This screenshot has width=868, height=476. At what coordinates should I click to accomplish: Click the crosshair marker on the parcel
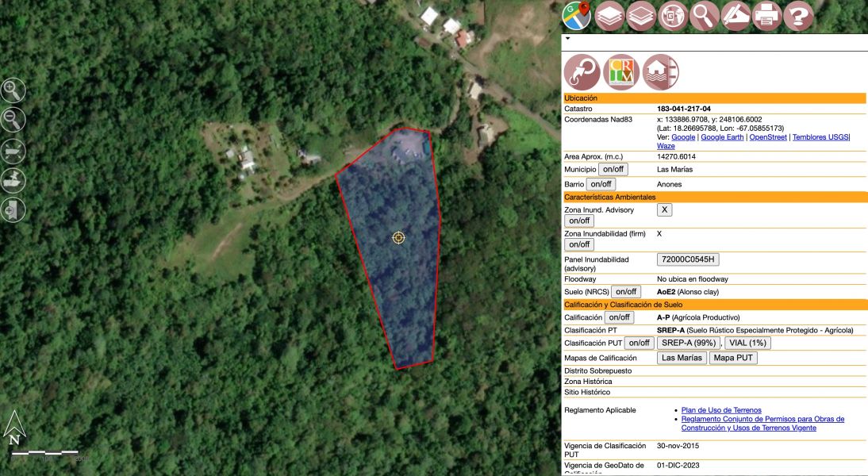(398, 237)
